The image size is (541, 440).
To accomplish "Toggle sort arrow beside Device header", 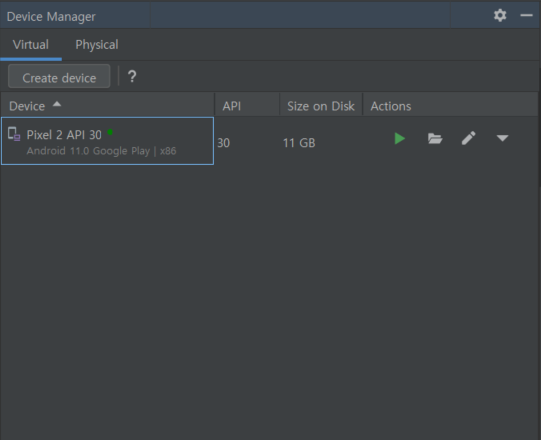I will (57, 104).
